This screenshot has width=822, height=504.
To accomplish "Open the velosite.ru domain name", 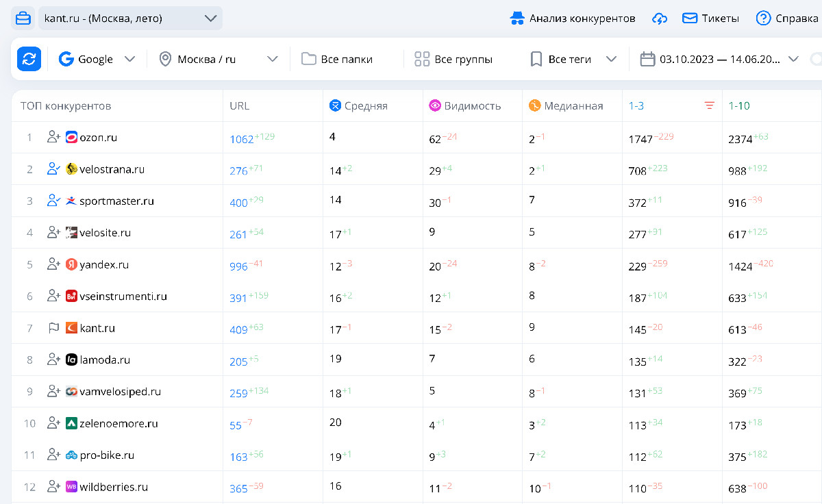I will pos(105,233).
